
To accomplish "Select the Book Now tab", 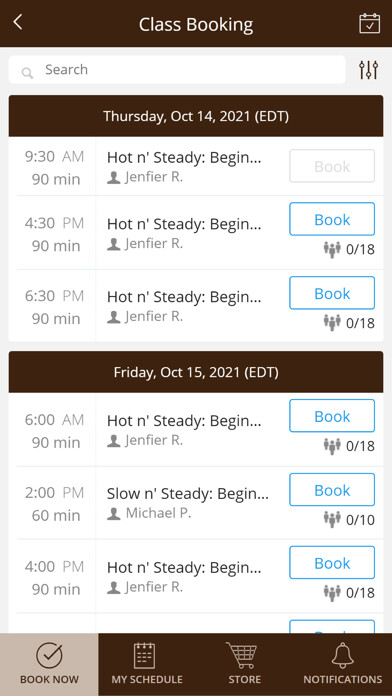I will click(49, 664).
